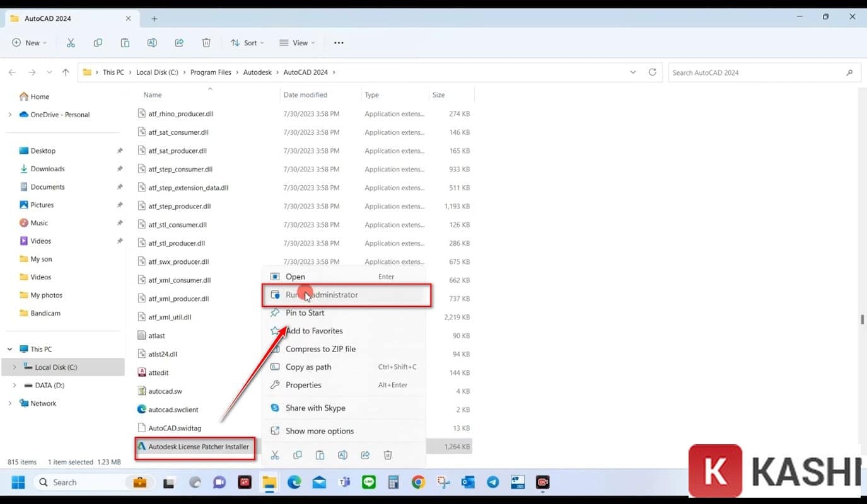Click Show more options in the context menu
Image resolution: width=867 pixels, height=504 pixels.
point(320,430)
